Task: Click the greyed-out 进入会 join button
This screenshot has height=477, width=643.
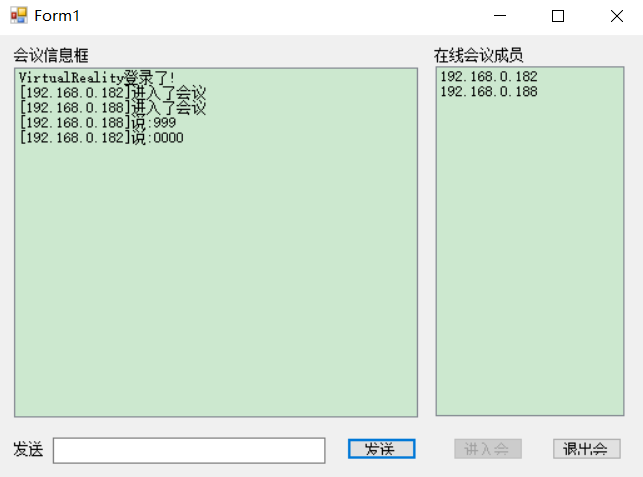Action: point(488,449)
